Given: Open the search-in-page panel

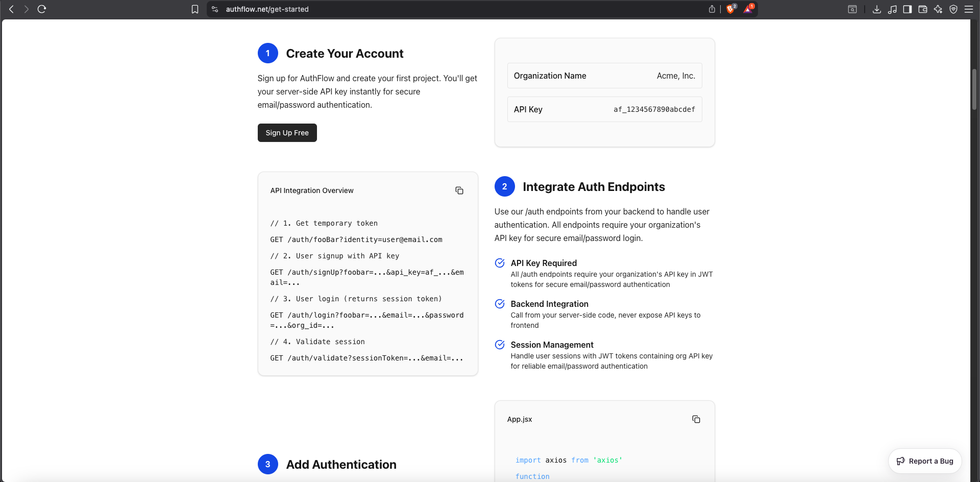Looking at the screenshot, I should point(852,9).
